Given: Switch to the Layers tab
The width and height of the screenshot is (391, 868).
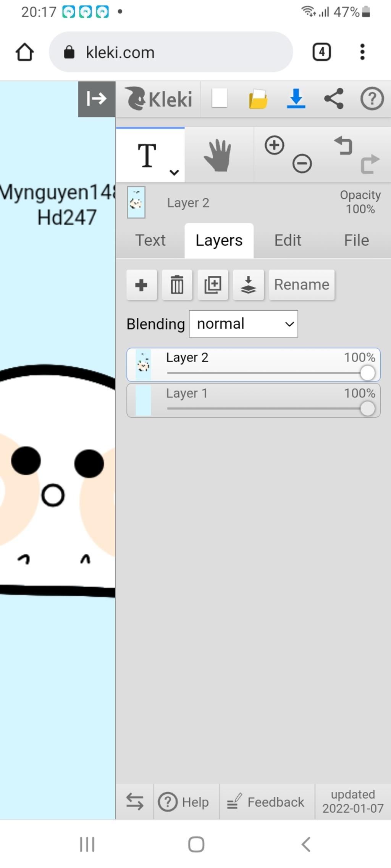Looking at the screenshot, I should pos(219,240).
